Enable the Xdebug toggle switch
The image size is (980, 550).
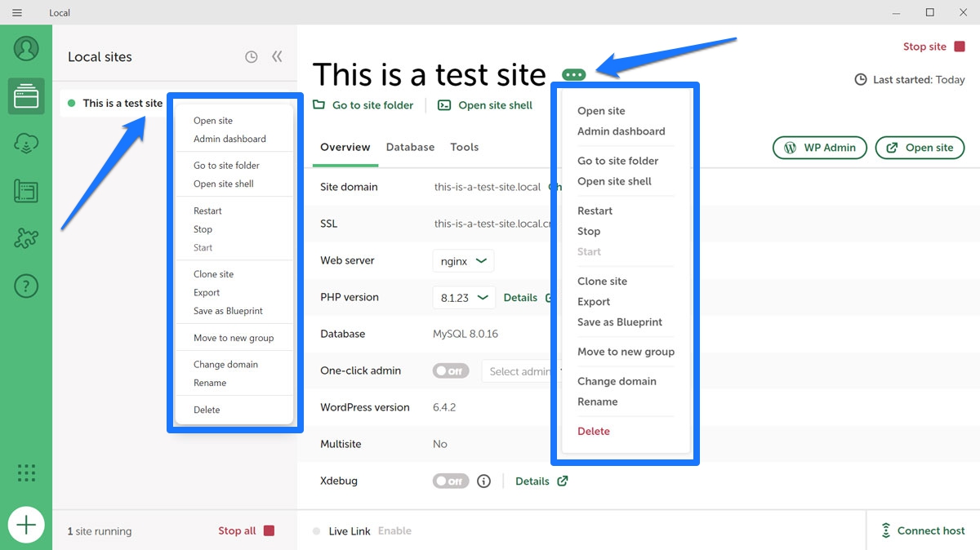[x=451, y=481]
